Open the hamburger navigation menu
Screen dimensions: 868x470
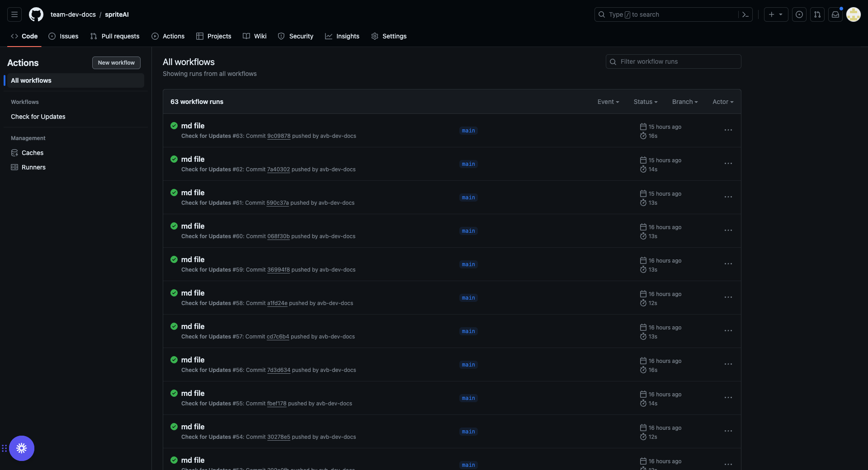pos(14,14)
